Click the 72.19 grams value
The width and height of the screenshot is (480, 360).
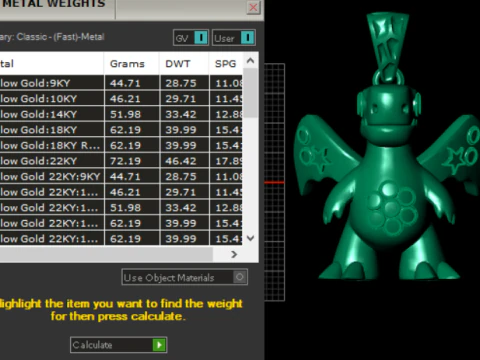click(125, 161)
